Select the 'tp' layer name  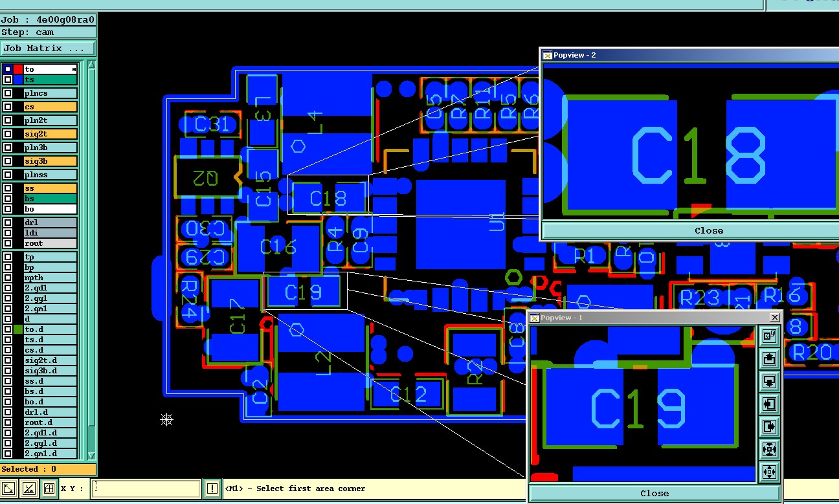(x=50, y=257)
